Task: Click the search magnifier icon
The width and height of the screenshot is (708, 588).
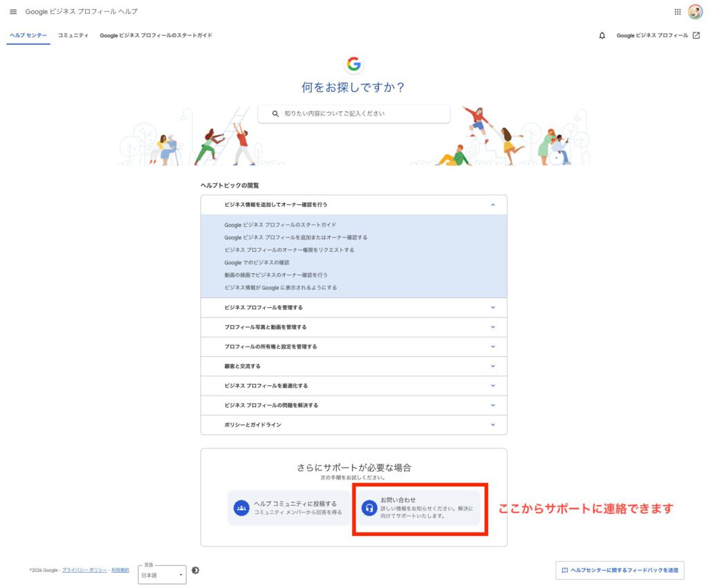Action: 275,113
